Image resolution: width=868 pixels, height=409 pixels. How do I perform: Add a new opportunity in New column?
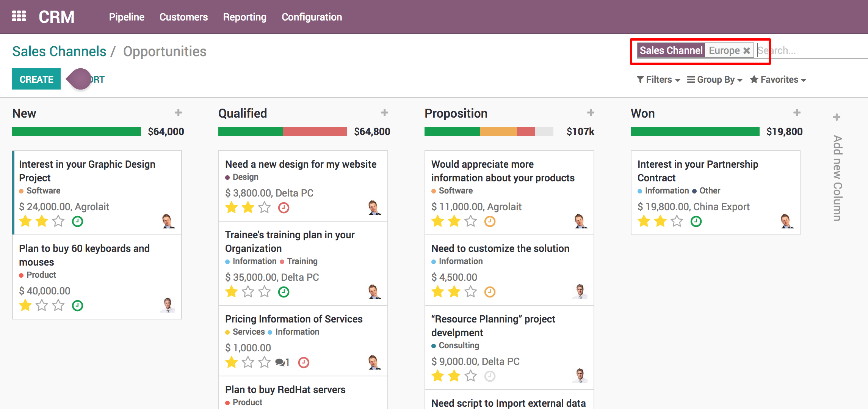point(179,113)
